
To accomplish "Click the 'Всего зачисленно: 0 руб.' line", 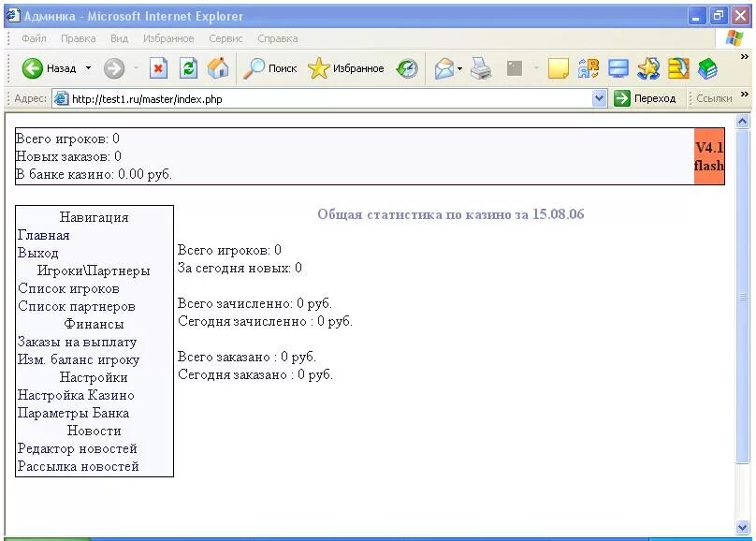I will click(254, 303).
